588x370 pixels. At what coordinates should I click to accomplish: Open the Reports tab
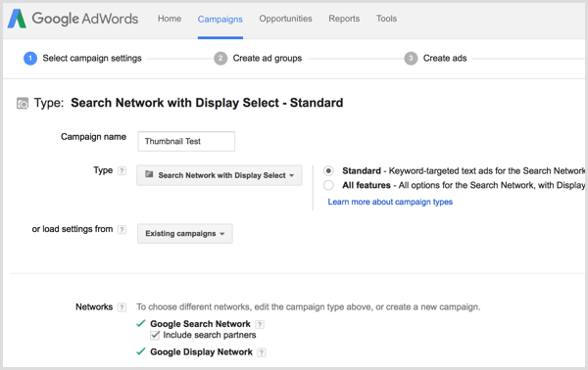click(344, 19)
